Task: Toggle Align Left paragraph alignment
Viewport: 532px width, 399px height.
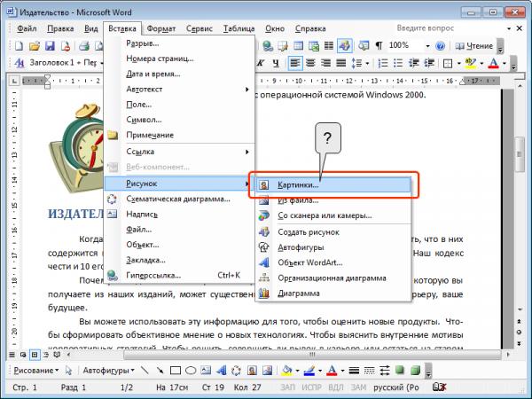Action: click(295, 63)
